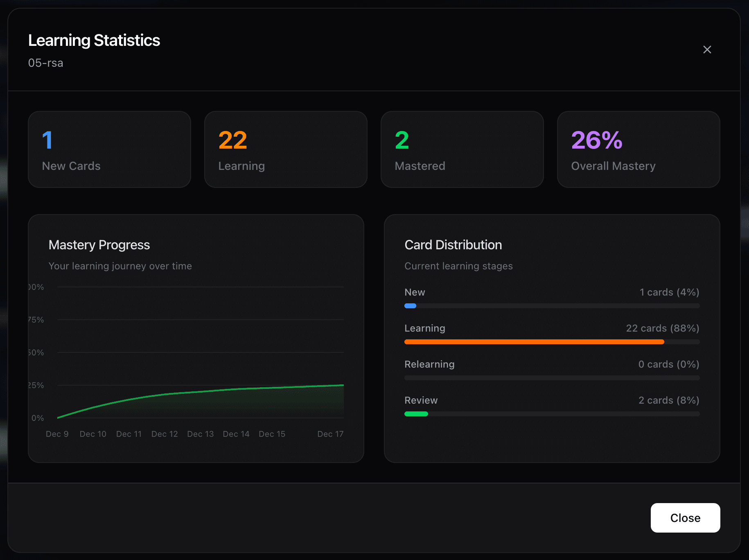Click the Dec 11 date label
Image resolution: width=749 pixels, height=560 pixels.
click(129, 434)
